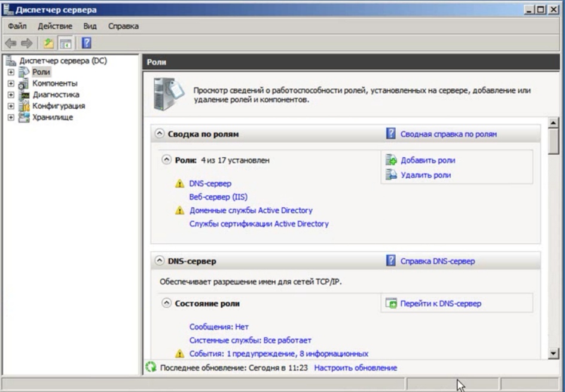
Task: Open help via the toolbar question mark icon
Action: pyautogui.click(x=87, y=43)
